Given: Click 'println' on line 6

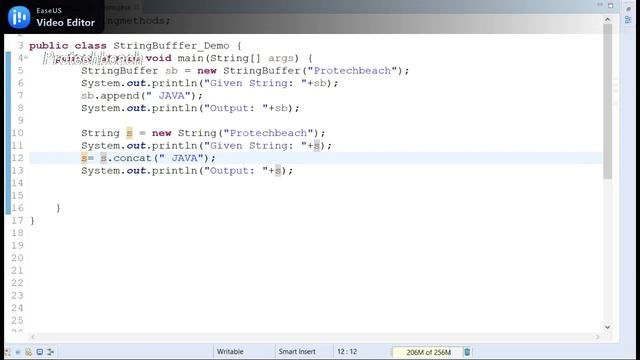Looking at the screenshot, I should 174,83.
